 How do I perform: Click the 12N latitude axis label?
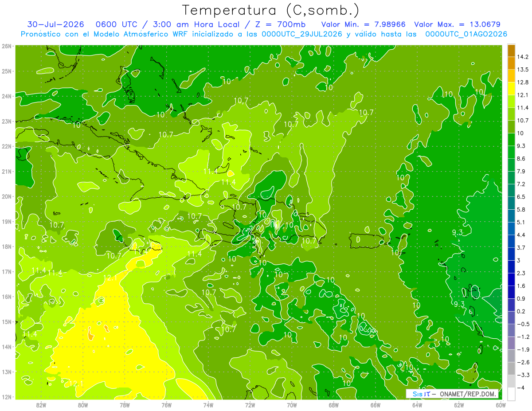coord(6,397)
